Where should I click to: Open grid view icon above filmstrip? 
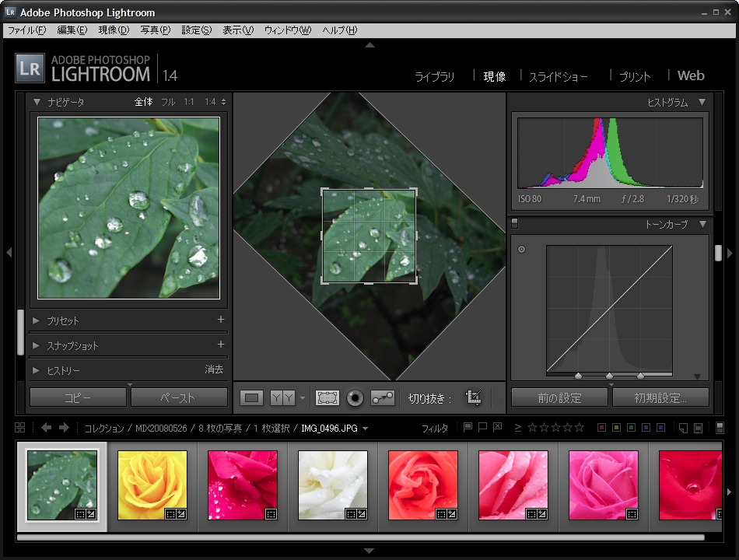tap(20, 428)
